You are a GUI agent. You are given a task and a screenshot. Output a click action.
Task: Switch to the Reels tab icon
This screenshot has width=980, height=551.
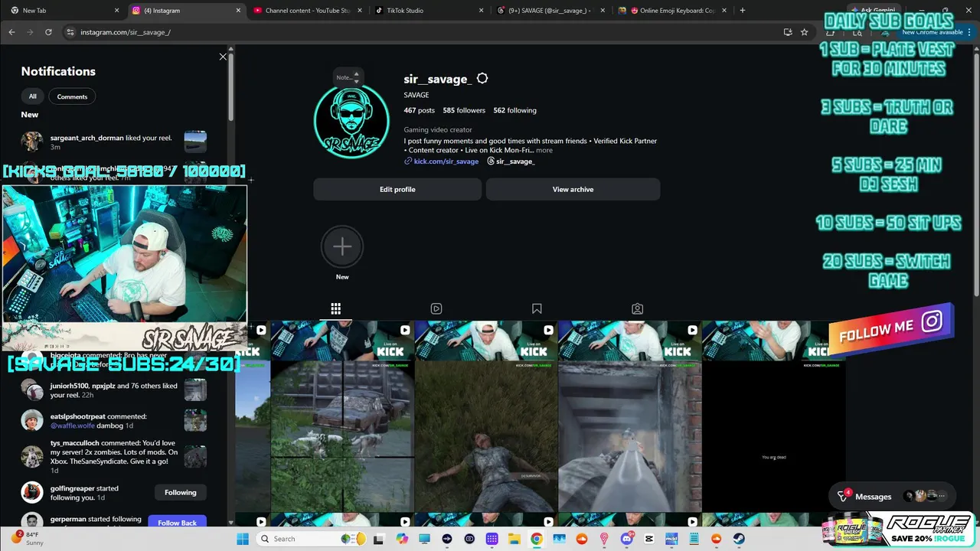[x=436, y=308]
